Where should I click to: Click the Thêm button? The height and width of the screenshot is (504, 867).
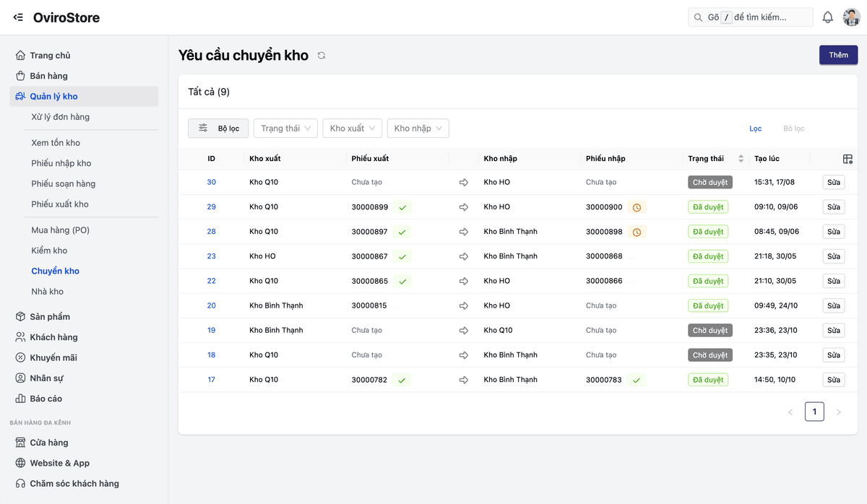click(x=838, y=56)
